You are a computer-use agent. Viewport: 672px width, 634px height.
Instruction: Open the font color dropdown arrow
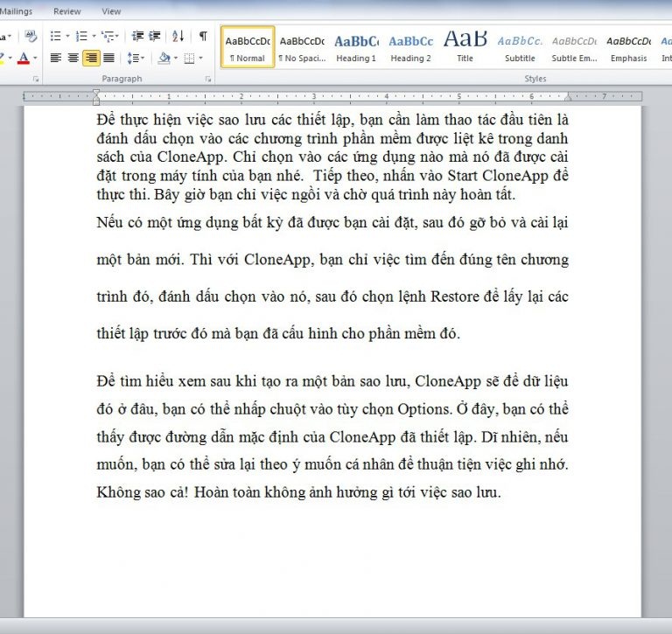(34, 59)
